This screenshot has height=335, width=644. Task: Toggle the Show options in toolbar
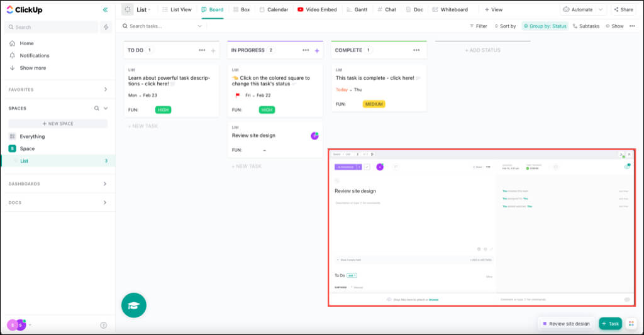[614, 26]
